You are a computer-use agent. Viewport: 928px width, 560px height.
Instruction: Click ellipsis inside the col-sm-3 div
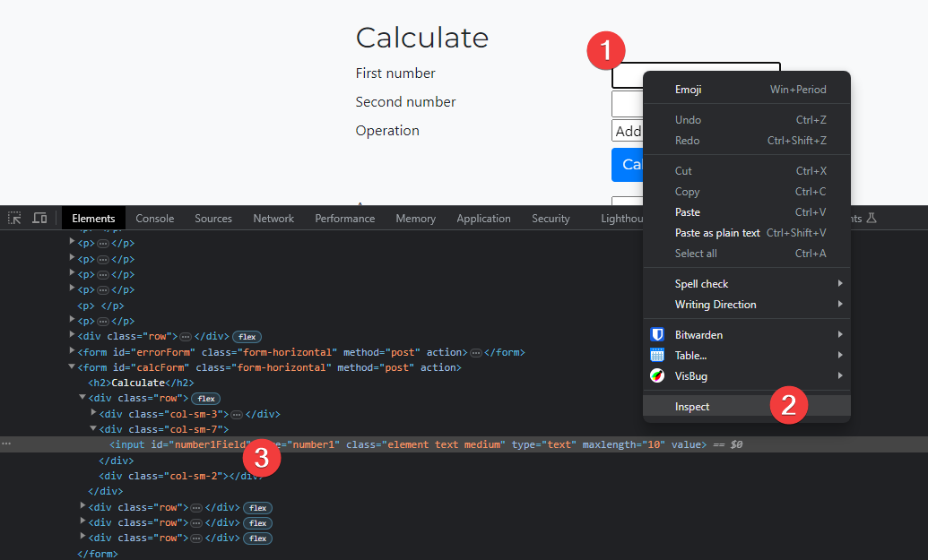click(x=237, y=414)
